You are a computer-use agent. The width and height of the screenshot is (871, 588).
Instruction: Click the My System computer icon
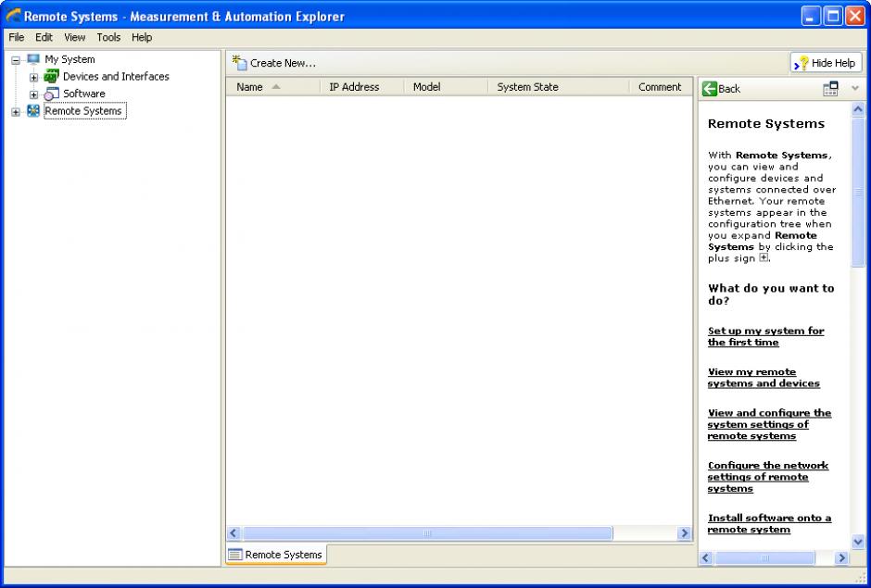pos(33,59)
